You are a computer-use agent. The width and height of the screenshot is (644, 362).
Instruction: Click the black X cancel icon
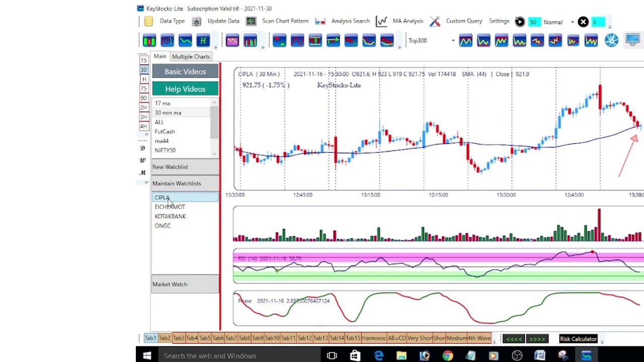(x=583, y=22)
